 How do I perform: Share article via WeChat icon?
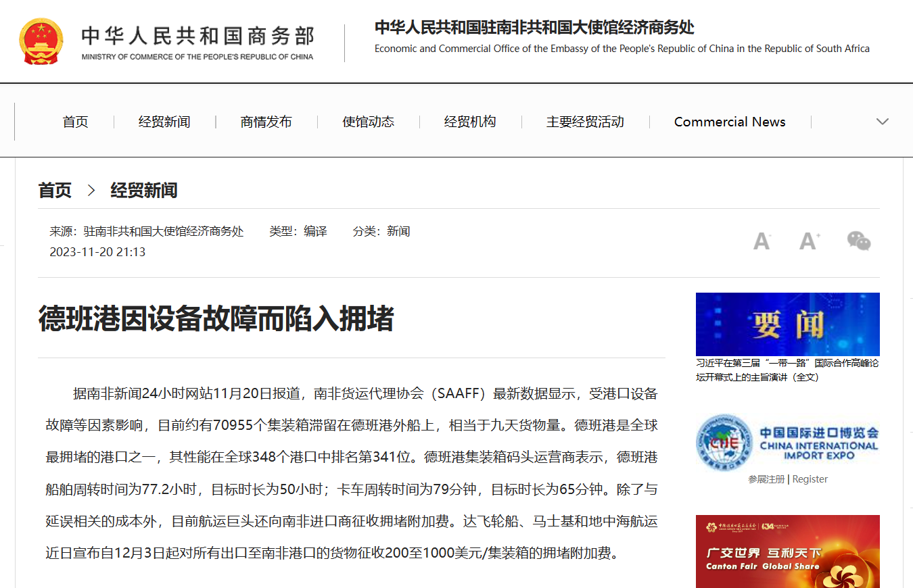[x=859, y=241]
